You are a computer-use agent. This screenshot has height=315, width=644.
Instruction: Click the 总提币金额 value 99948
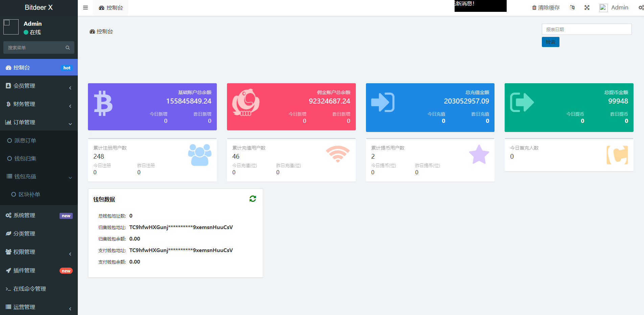coord(618,101)
